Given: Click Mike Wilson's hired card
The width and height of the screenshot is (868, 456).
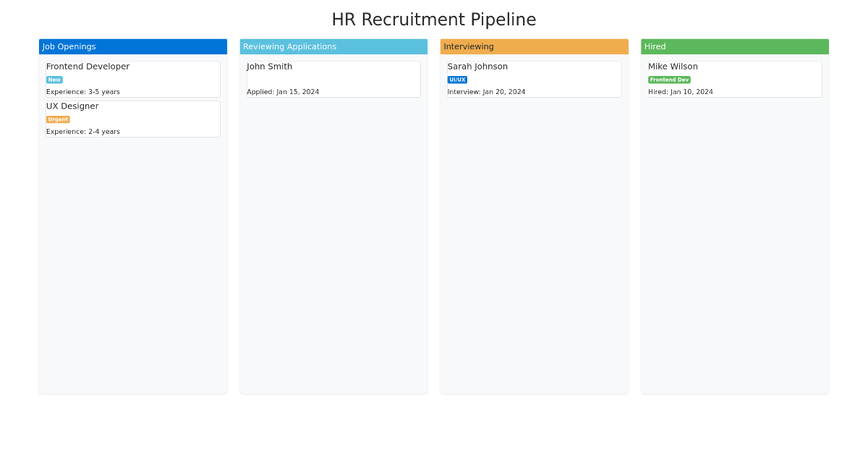Looking at the screenshot, I should coord(734,78).
